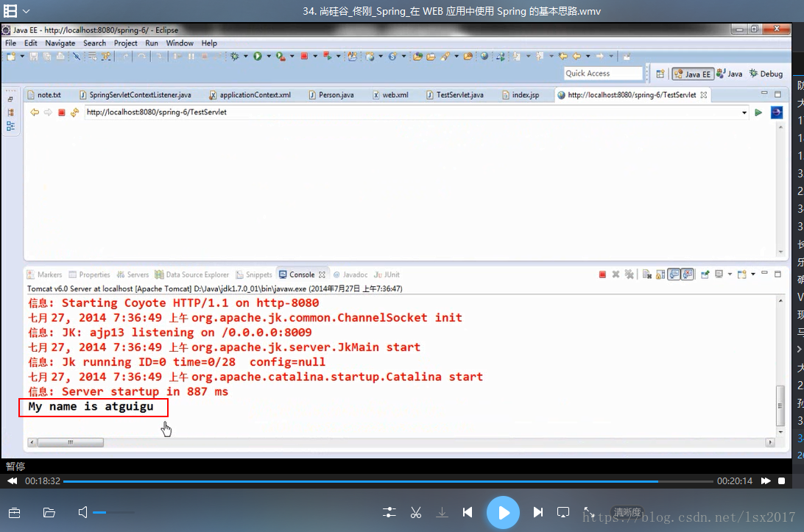Refresh the internal browser page
Screen dimensions: 804x532
click(x=75, y=113)
